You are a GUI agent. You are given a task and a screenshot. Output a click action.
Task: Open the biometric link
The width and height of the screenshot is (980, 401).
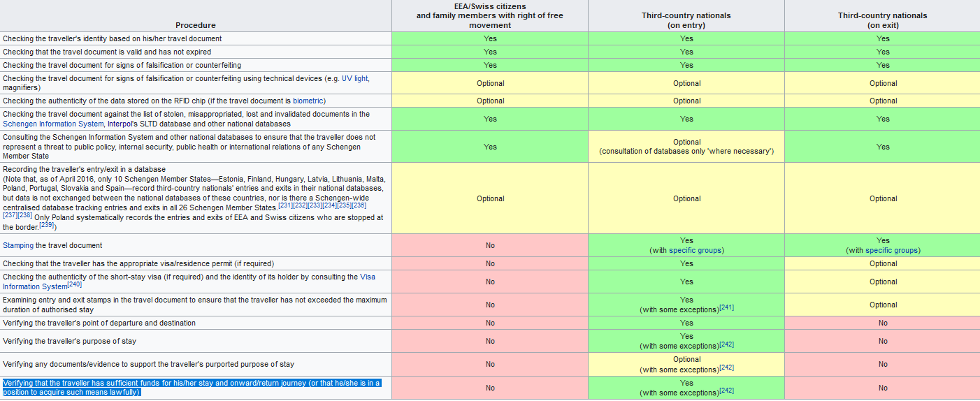coord(308,101)
